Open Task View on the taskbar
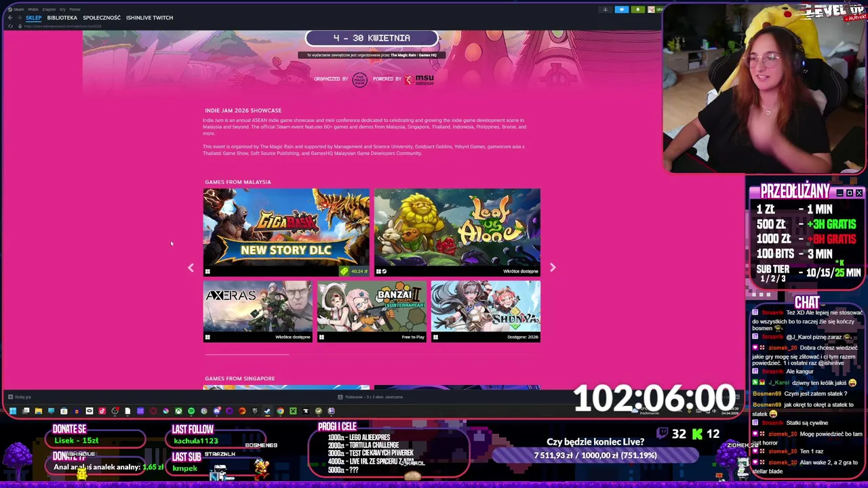 pos(26,411)
